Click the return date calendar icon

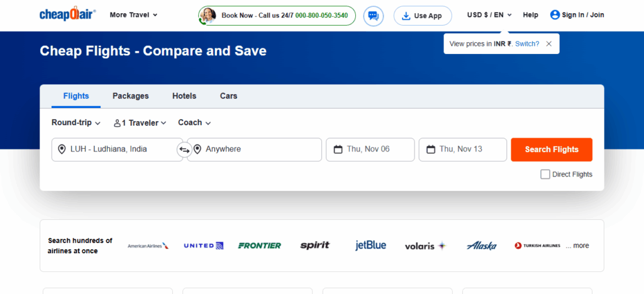tap(431, 150)
